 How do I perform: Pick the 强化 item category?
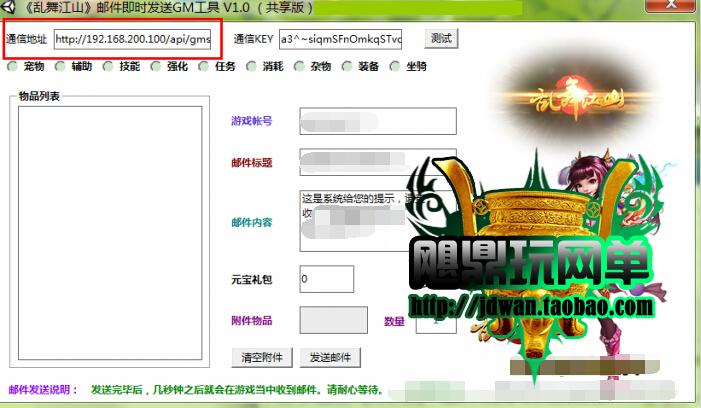[157, 67]
